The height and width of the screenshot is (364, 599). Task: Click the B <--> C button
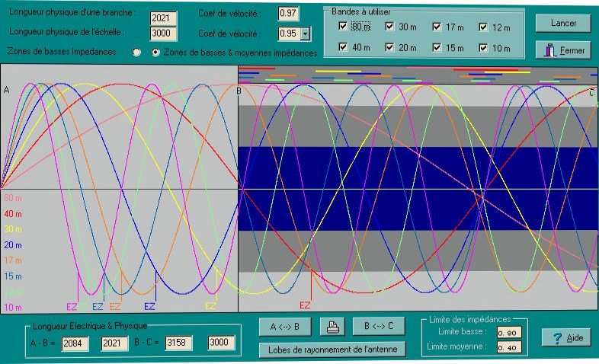coord(379,326)
